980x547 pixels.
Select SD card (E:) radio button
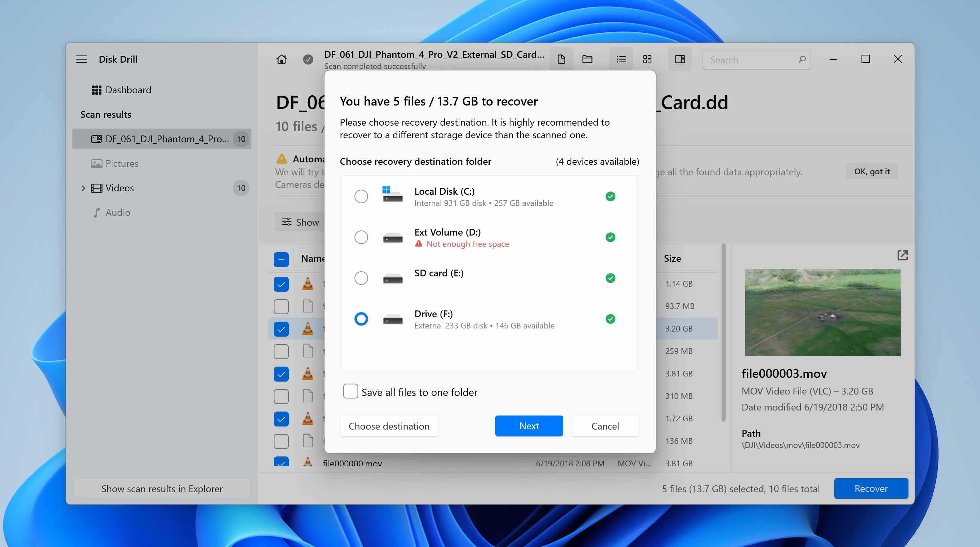point(361,278)
